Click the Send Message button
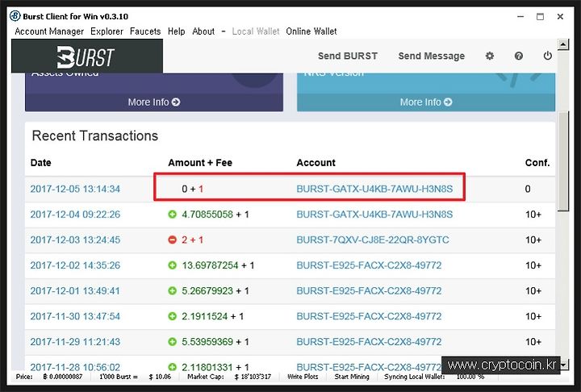The width and height of the screenshot is (581, 392). [431, 56]
